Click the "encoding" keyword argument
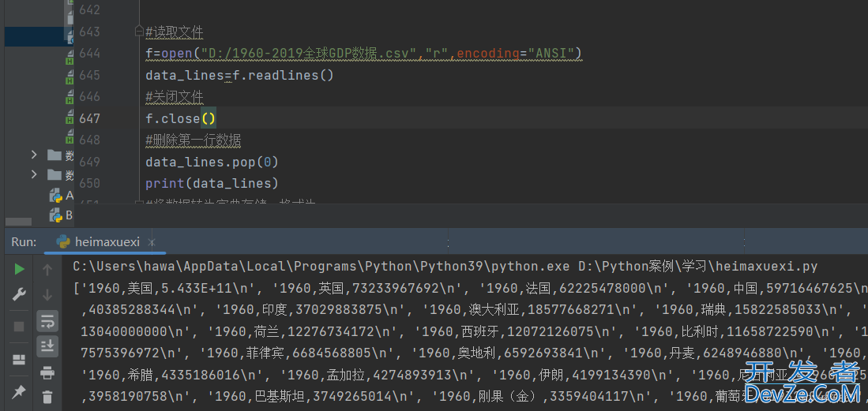 488,53
